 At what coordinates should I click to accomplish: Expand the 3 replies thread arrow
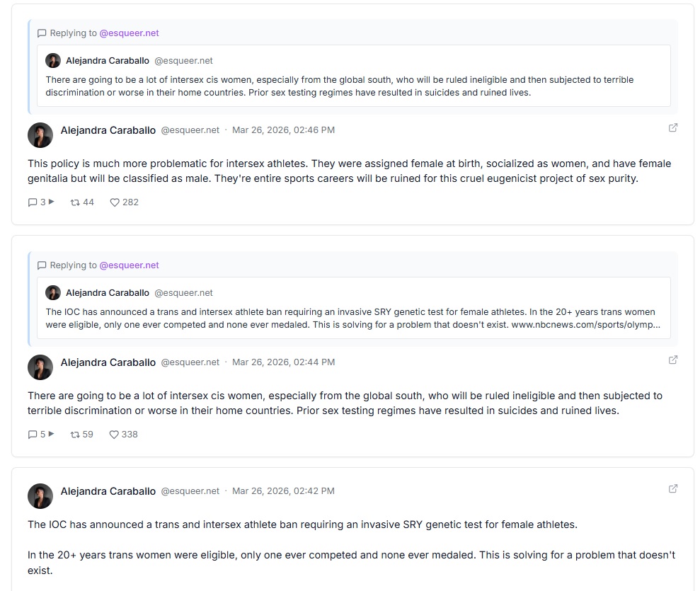click(x=51, y=202)
